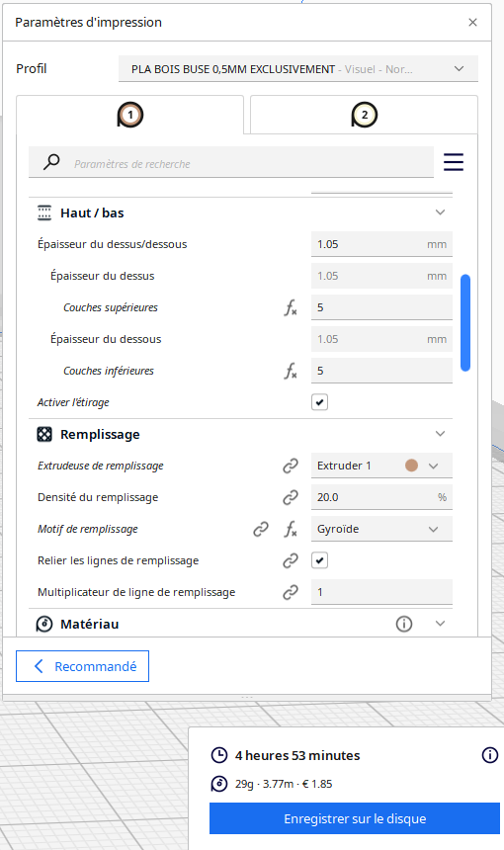Open print time info details icon
The height and width of the screenshot is (850, 504).
pyautogui.click(x=490, y=754)
